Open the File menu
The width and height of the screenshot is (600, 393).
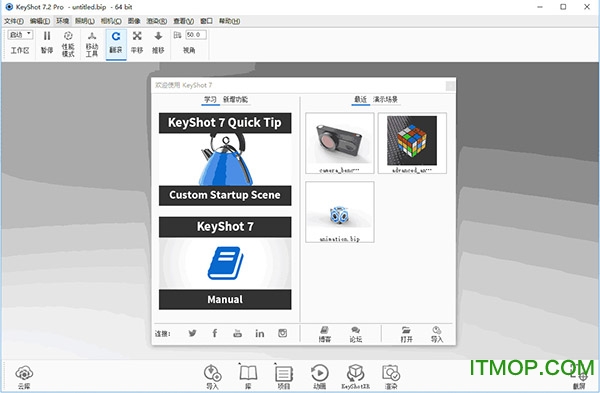[14, 21]
